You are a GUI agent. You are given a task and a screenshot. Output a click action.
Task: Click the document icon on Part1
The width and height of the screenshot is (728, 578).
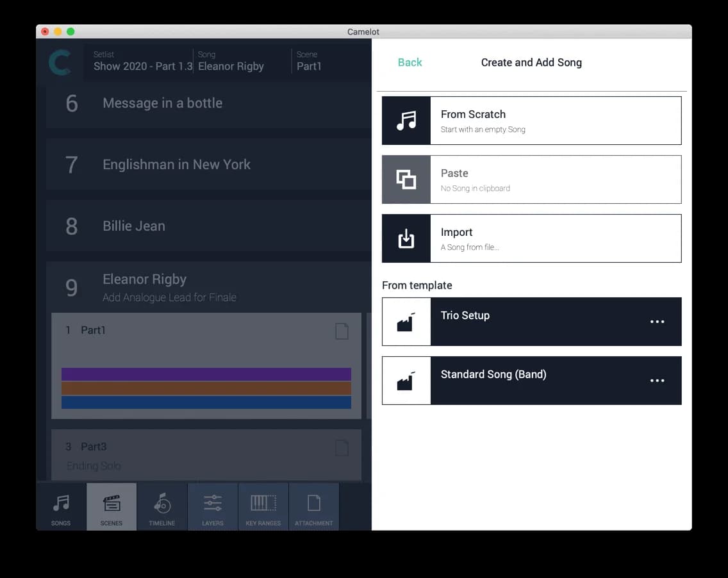point(341,331)
